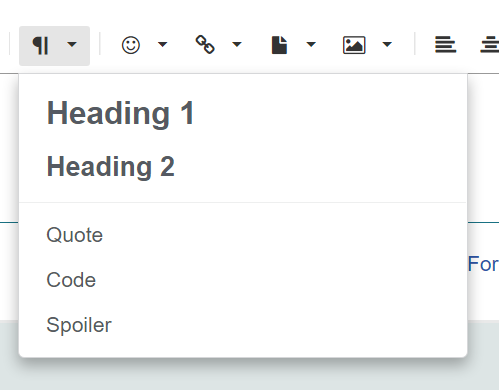Click the paragraph format pilcrow icon
Viewport: 499px width, 390px height.
[x=41, y=45]
